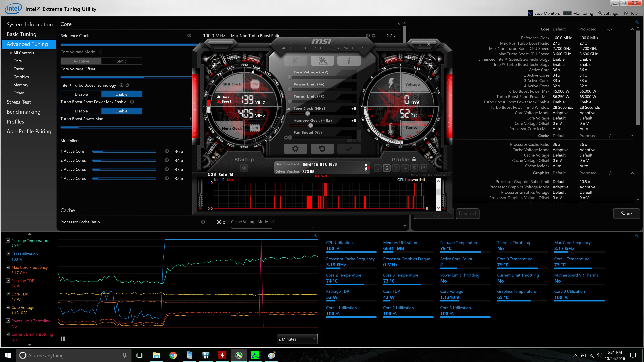Image resolution: width=644 pixels, height=362 pixels.
Task: Collapse the Graphics section in summary panel
Action: click(632, 173)
